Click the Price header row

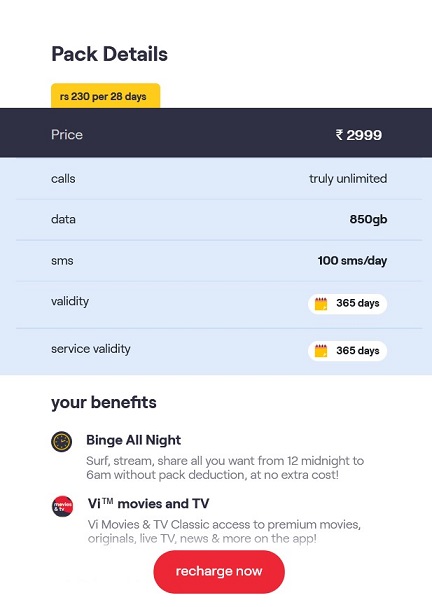216,133
